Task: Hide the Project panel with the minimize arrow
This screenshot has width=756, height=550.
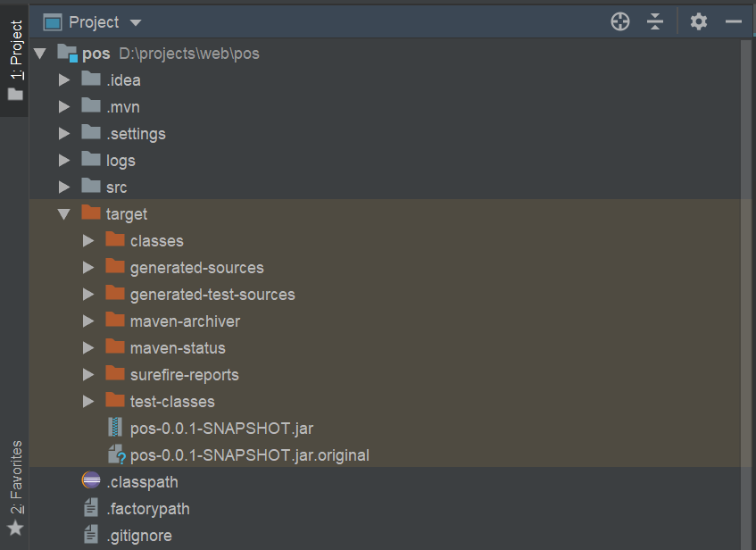Action: tap(733, 21)
